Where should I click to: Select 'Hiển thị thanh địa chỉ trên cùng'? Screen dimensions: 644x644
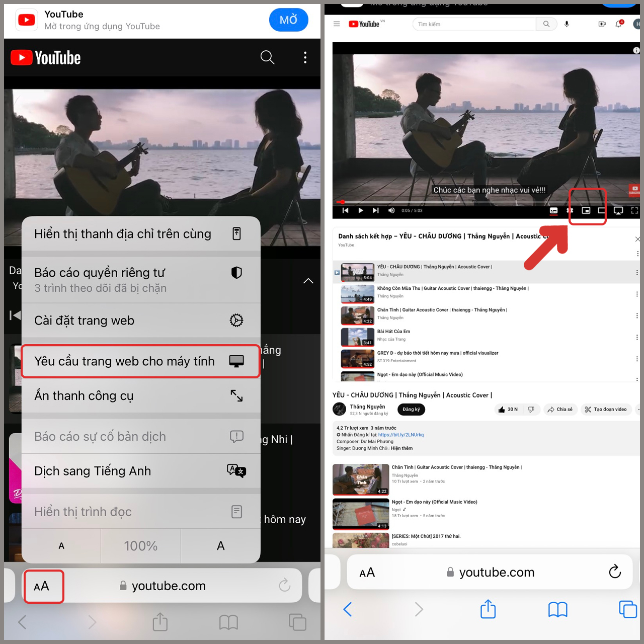point(141,234)
